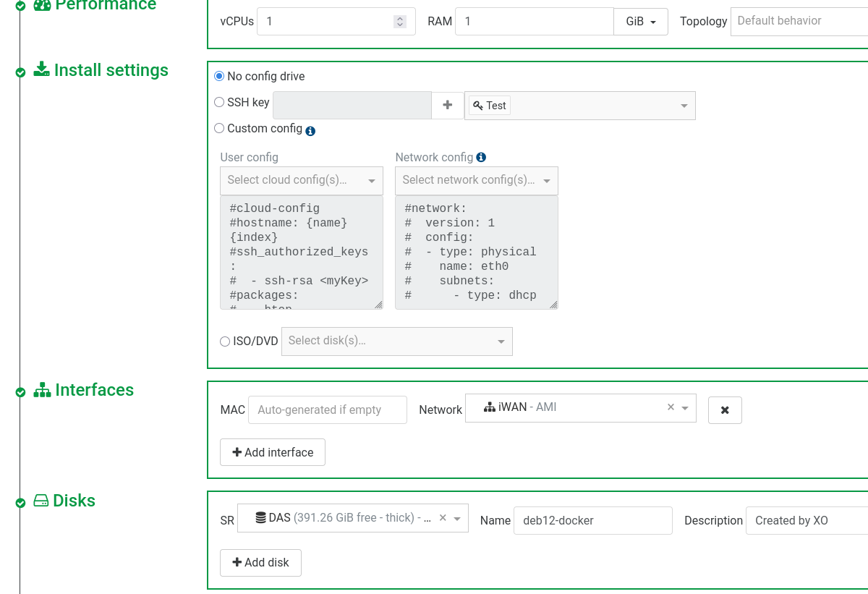This screenshot has width=868, height=594.
Task: Choose the SSH key radio option
Action: click(219, 102)
